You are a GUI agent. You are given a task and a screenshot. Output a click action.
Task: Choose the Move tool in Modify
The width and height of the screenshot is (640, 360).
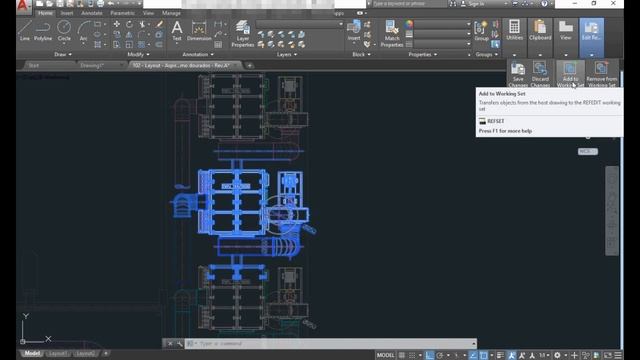tap(117, 24)
